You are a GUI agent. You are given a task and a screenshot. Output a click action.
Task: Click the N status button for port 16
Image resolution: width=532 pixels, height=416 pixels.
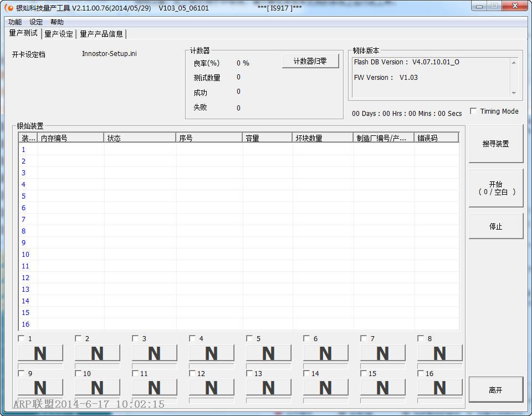pyautogui.click(x=439, y=388)
